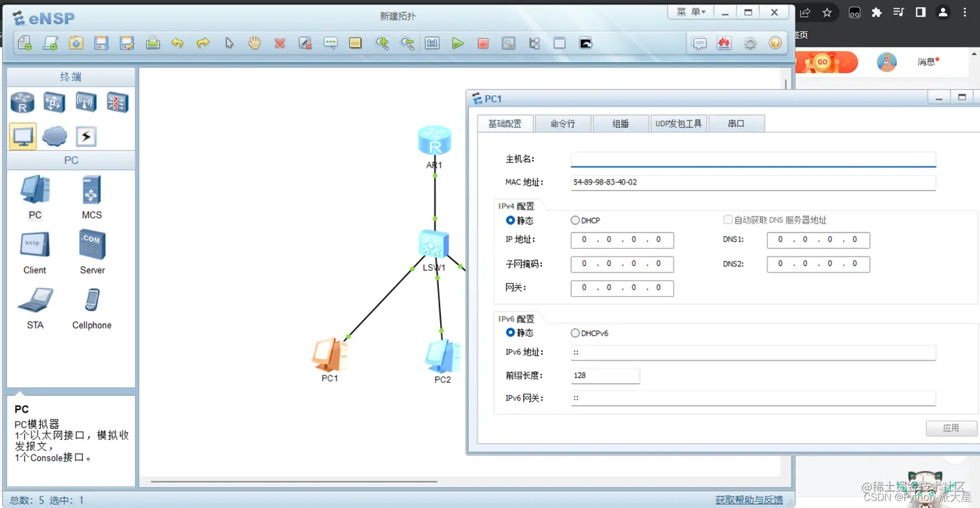Screen dimensions: 980x508
Task: Pick the MCS device from the palette
Action: point(91,197)
